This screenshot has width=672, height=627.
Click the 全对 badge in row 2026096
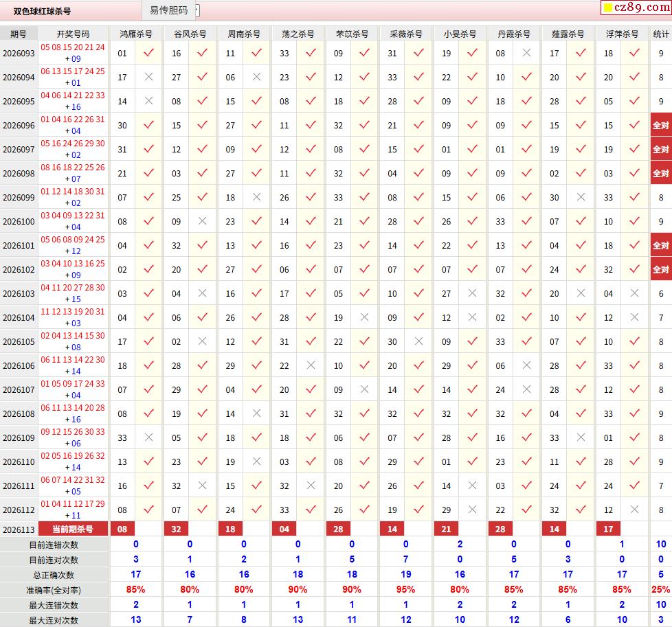661,125
